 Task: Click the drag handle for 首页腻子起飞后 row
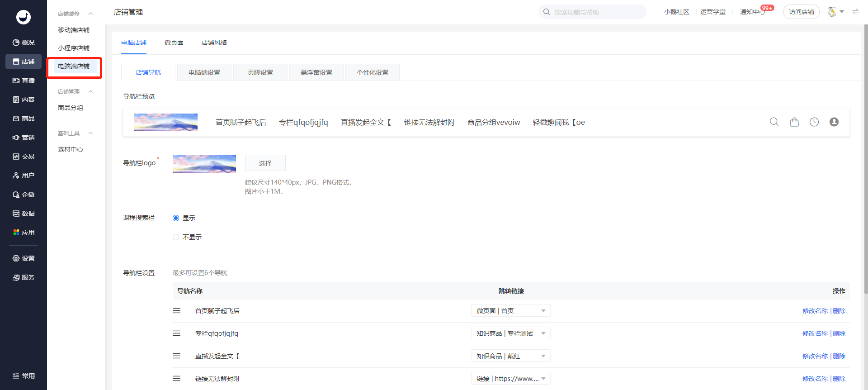coord(176,311)
